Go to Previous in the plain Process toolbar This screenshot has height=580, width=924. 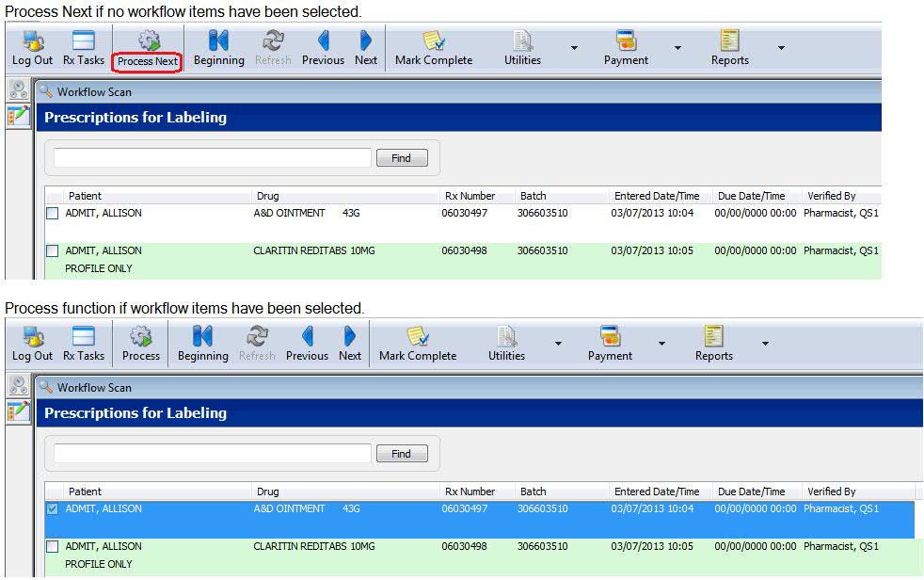point(307,344)
